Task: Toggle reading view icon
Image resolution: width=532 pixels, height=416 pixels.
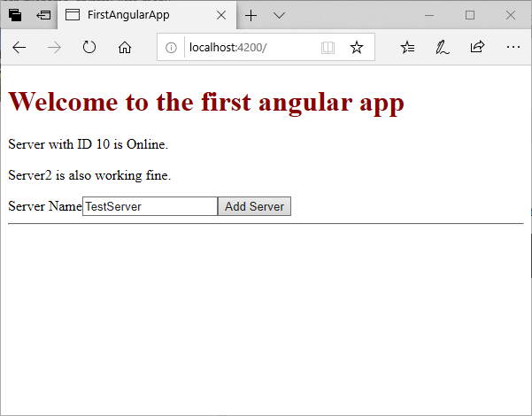Action: click(x=328, y=48)
